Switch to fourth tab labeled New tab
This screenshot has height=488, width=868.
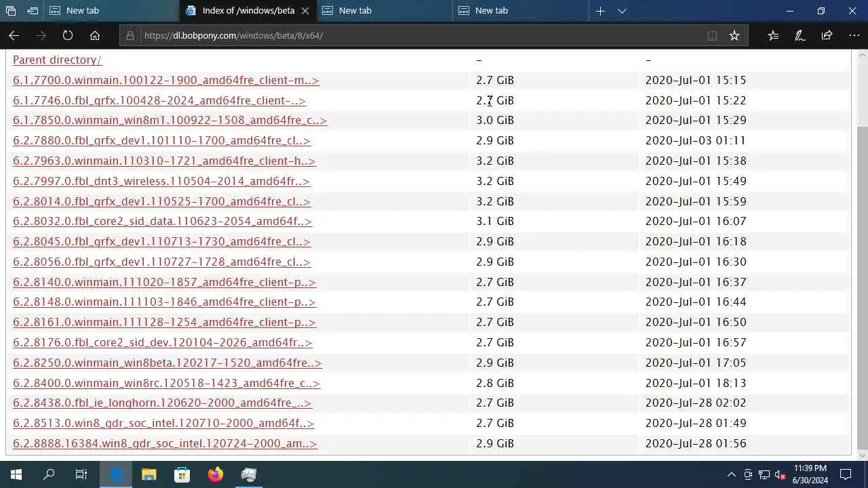(521, 11)
